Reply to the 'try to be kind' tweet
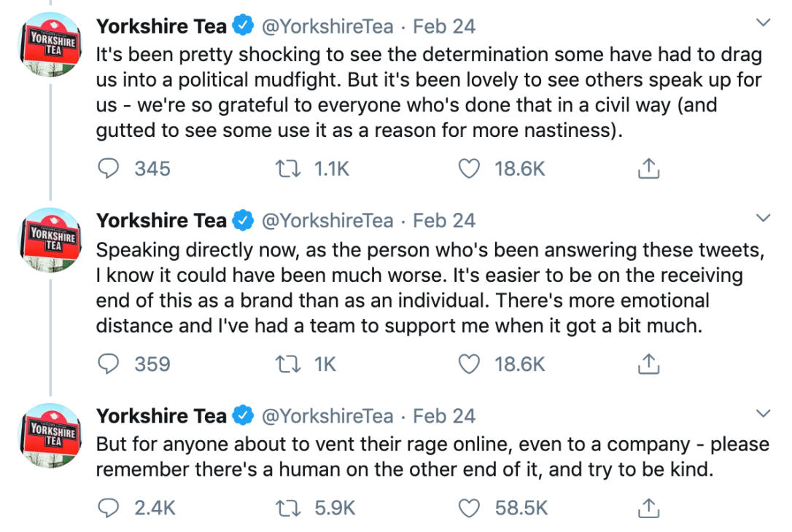The height and width of the screenshot is (532, 792). 109,508
